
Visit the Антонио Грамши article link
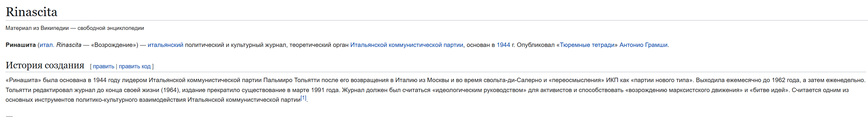[643, 45]
